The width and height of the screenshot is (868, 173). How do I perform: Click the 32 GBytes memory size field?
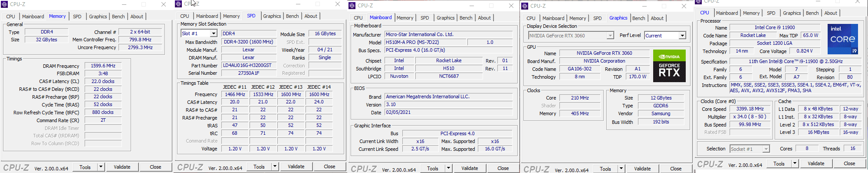coord(46,40)
